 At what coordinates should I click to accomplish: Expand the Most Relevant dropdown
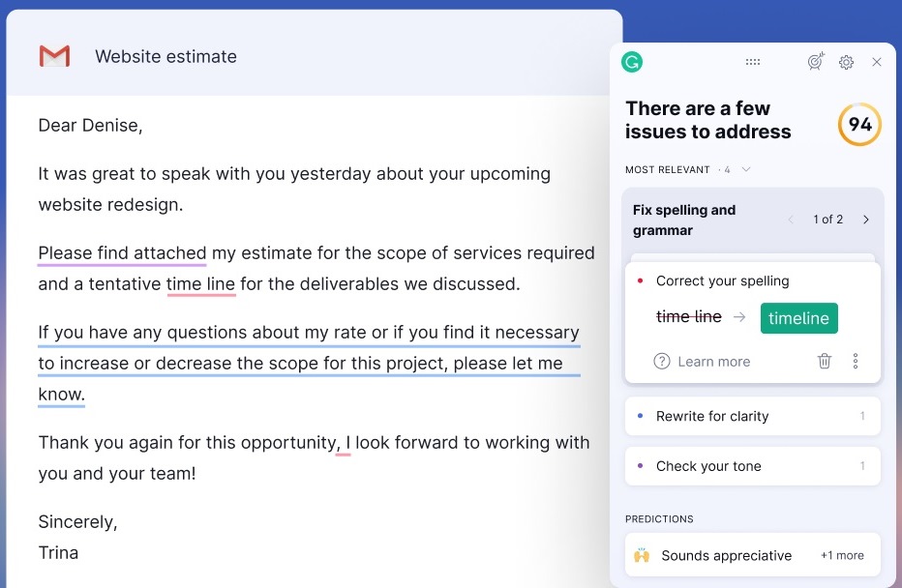pyautogui.click(x=745, y=170)
